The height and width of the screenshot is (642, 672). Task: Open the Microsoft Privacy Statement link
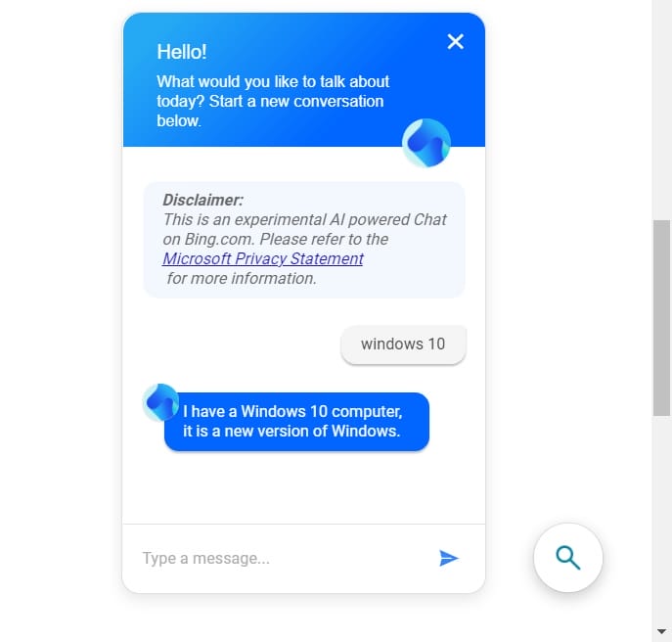[263, 258]
